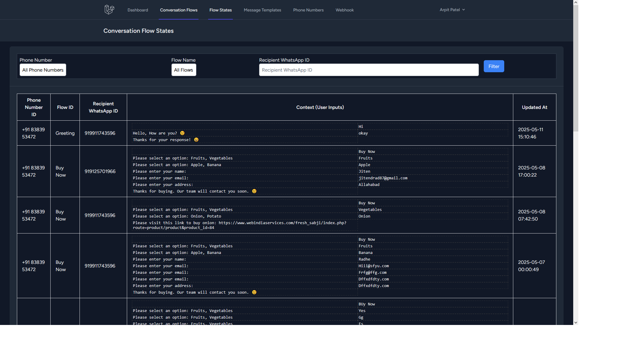Click the fresh_sabji onion product link text

[282, 223]
